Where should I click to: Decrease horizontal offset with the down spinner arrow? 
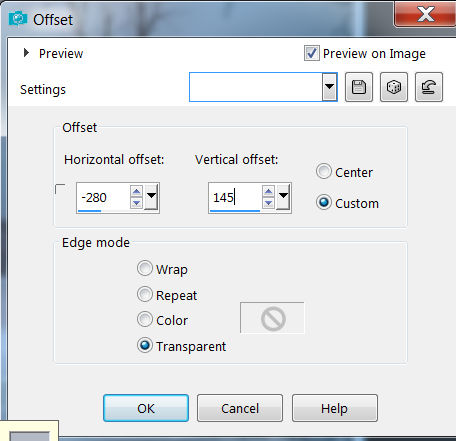(136, 203)
